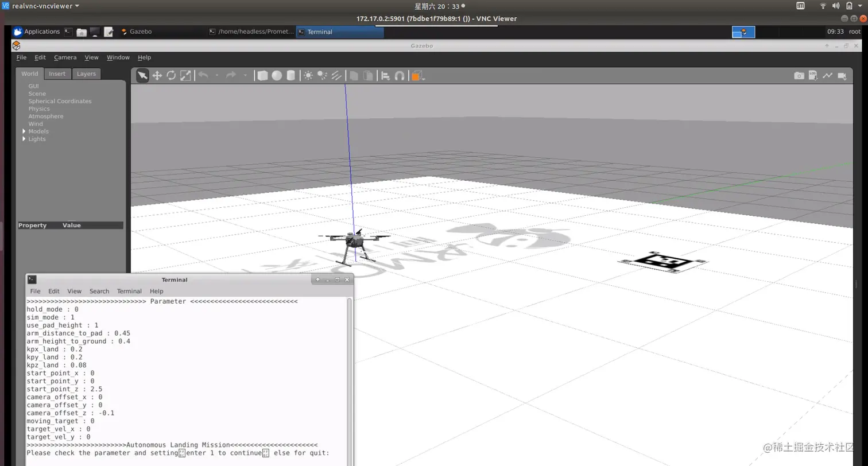The width and height of the screenshot is (868, 466).
Task: Open the Gazebo View menu
Action: [x=92, y=57]
